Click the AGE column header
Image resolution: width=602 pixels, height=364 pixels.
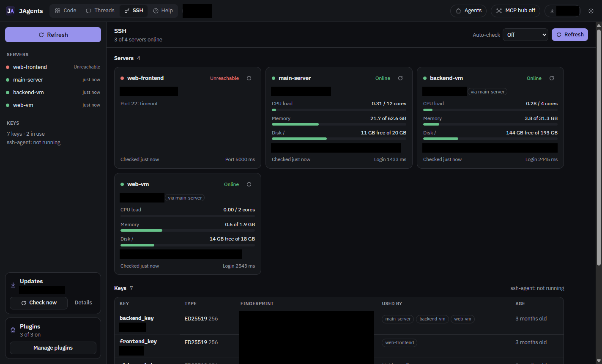point(520,304)
